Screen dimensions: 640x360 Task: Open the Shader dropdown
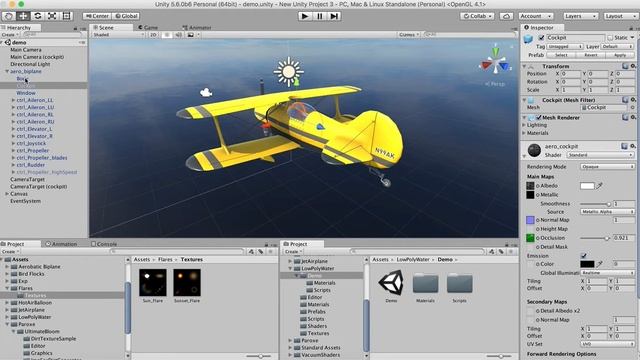pyautogui.click(x=600, y=155)
